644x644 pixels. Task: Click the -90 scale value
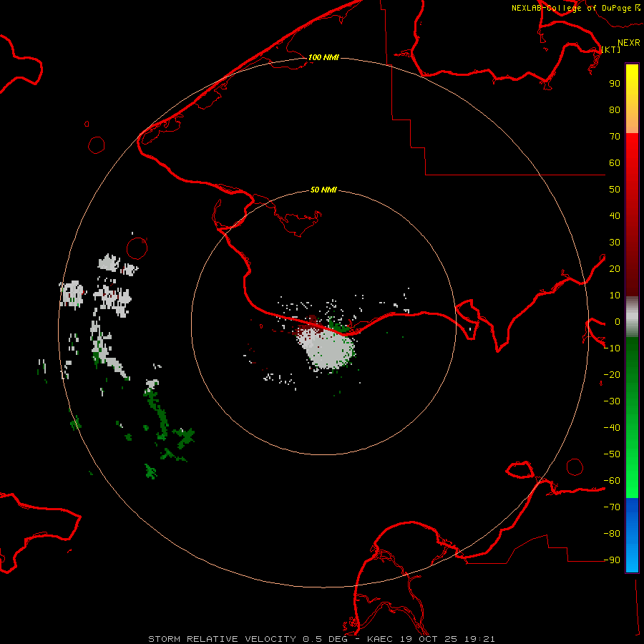(612, 560)
